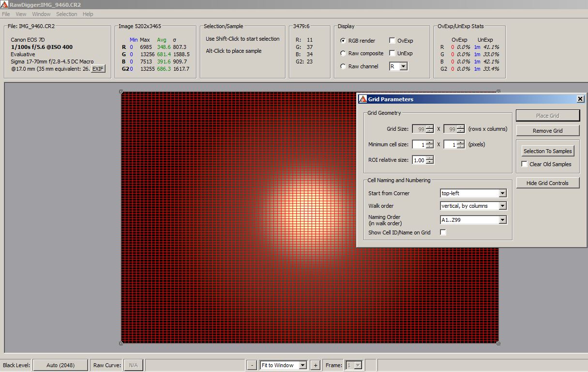Image resolution: width=588 pixels, height=372 pixels.
Task: Click '1/100s f/5.6 @ISO 400' exposure text
Action: click(x=42, y=47)
